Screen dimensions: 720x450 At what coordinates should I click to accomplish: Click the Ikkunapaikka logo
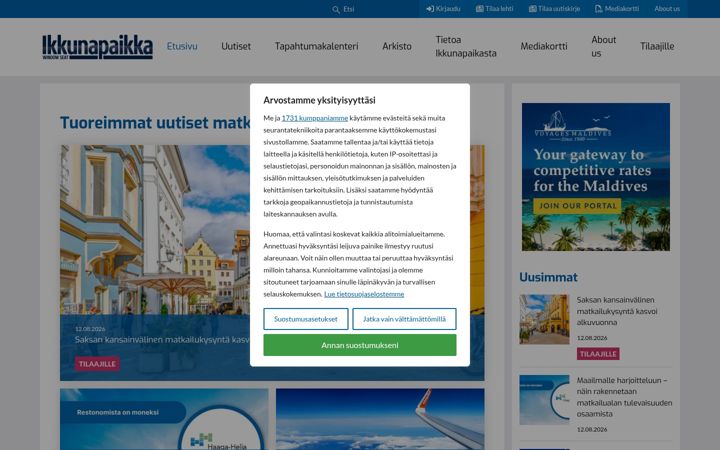97,47
